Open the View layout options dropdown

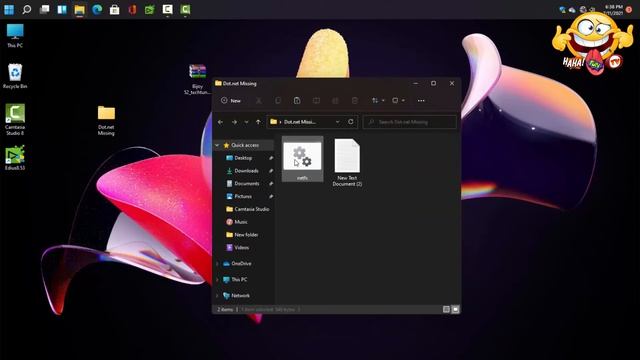[x=398, y=100]
